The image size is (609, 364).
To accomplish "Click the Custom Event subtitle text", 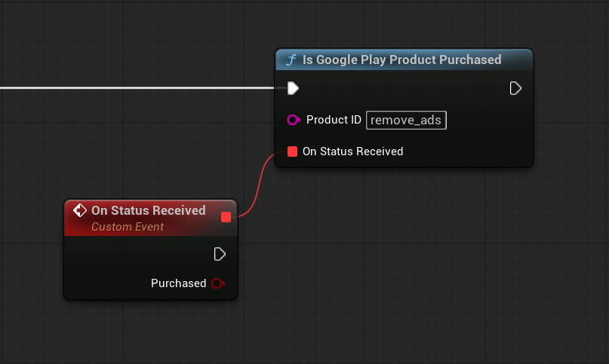I will (128, 227).
